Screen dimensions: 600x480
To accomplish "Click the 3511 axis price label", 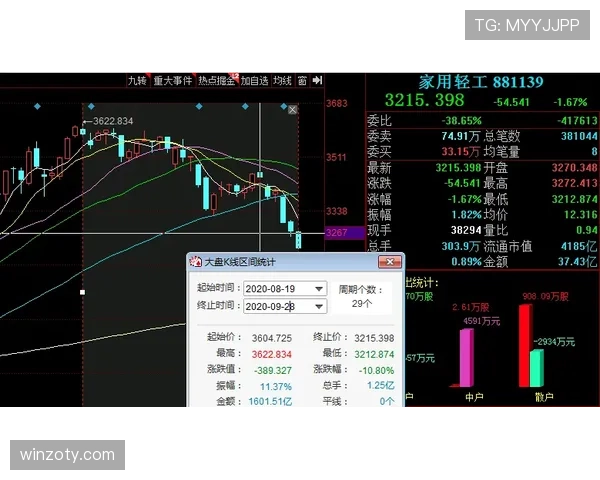I will (337, 157).
